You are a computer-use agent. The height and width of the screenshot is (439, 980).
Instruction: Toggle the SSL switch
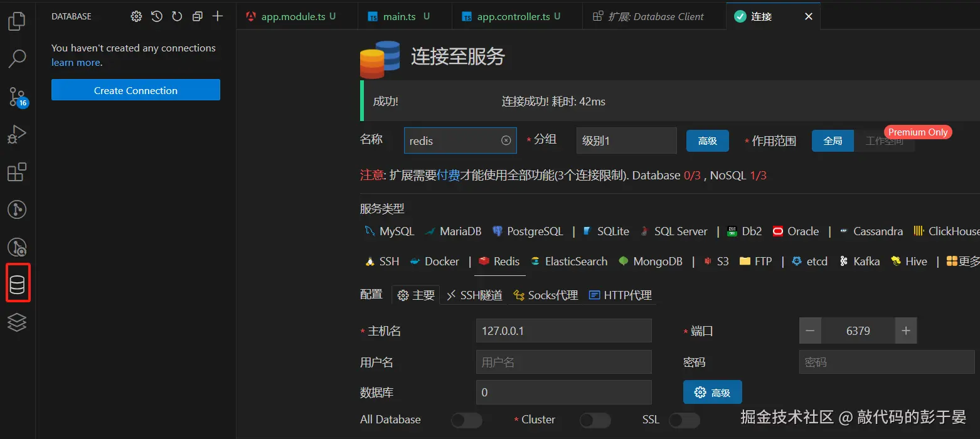pyautogui.click(x=684, y=420)
